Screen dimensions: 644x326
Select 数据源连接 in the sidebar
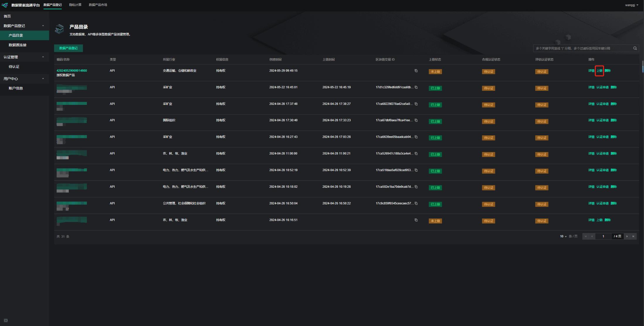18,45
